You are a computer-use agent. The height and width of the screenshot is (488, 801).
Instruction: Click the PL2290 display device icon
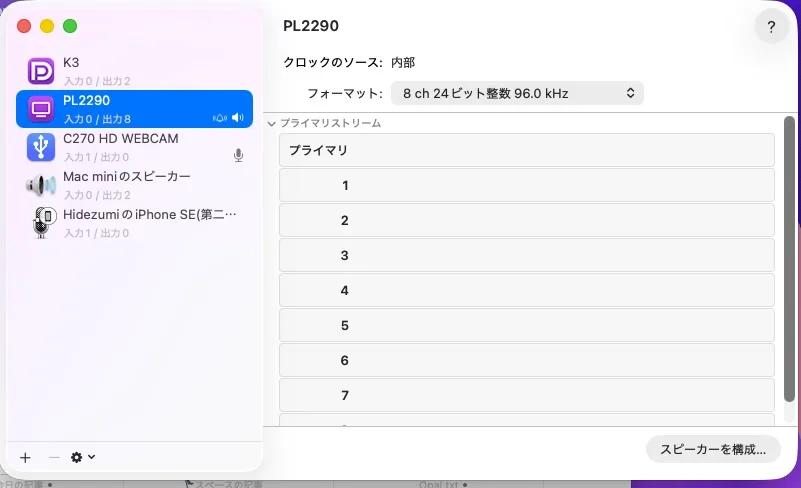[x=41, y=109]
